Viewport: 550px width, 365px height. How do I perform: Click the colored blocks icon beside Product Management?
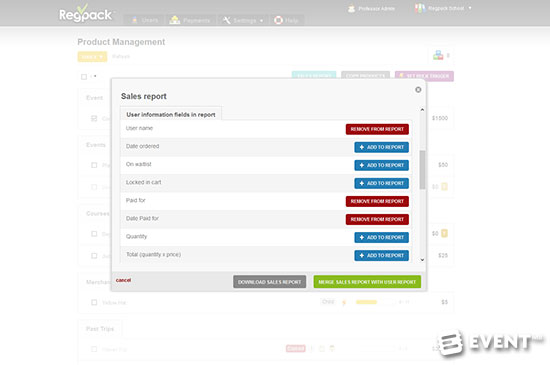point(438,55)
